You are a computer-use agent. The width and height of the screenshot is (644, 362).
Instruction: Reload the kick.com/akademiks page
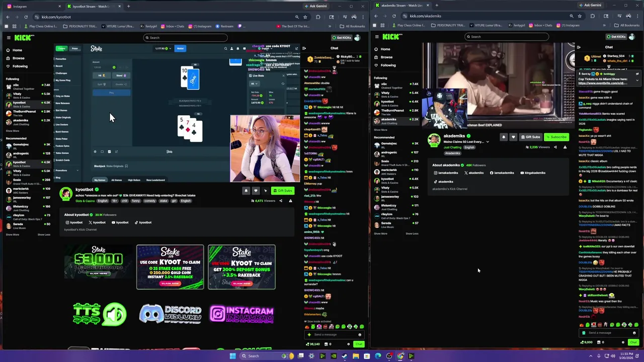click(x=394, y=16)
